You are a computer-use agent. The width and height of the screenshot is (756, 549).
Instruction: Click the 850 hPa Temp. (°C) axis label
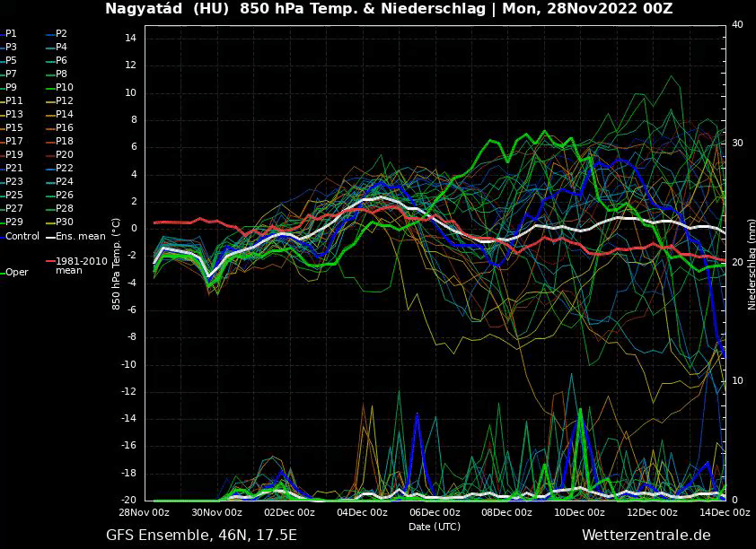coord(116,263)
